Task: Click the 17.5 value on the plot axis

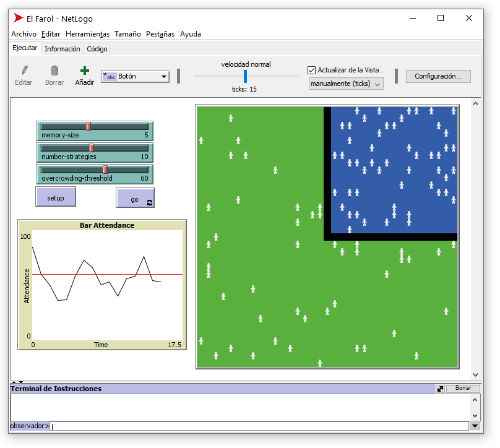Action: (175, 345)
